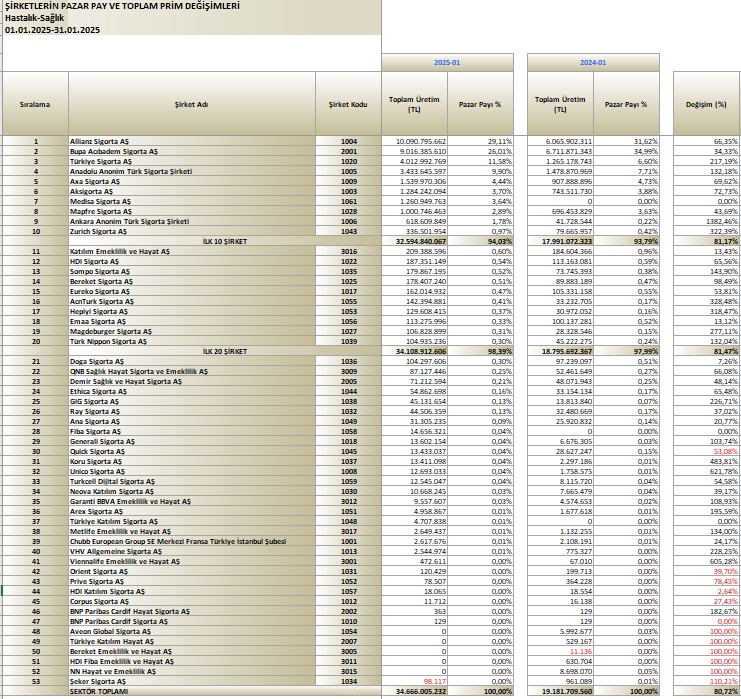Click the '6.065.902.311' cell for Allianz 2024
Image resolution: width=741 pixels, height=699 pixels.
click(560, 141)
